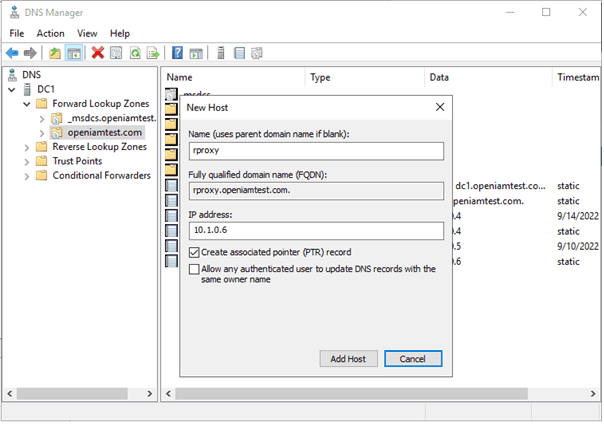The height and width of the screenshot is (428, 604).
Task: Click the red Delete icon
Action: [x=98, y=53]
